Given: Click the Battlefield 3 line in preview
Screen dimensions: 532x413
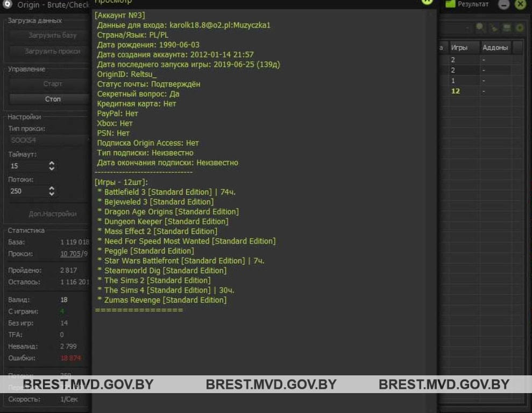Looking at the screenshot, I should 166,193.
